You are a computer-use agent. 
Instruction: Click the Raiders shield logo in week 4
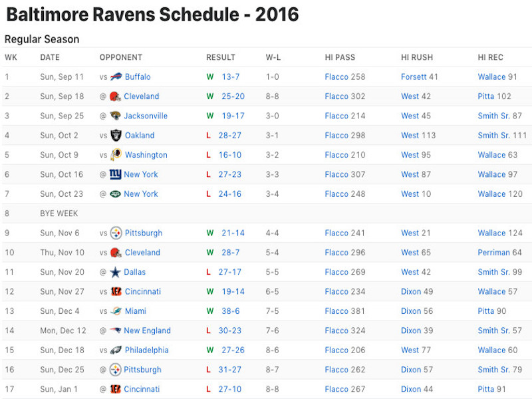[x=116, y=135]
